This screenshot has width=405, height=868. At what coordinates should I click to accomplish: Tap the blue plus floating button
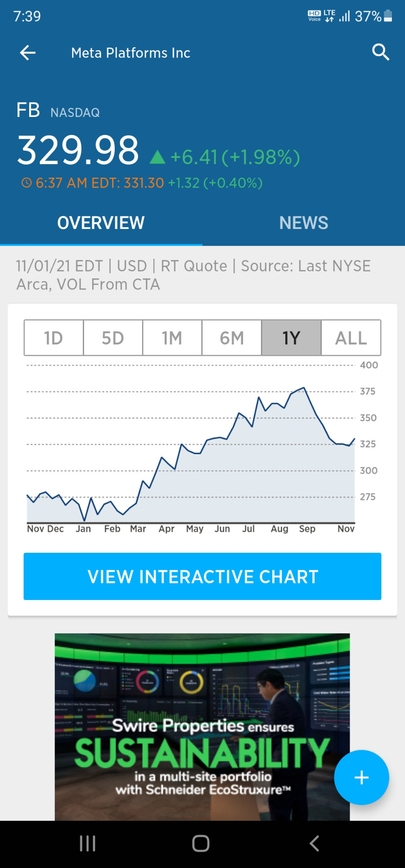tap(361, 777)
